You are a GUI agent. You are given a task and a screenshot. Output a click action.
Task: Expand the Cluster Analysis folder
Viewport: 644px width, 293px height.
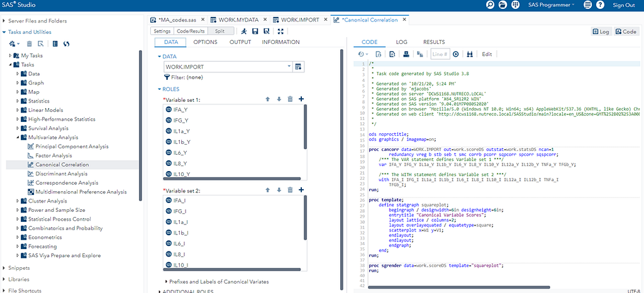[18, 201]
